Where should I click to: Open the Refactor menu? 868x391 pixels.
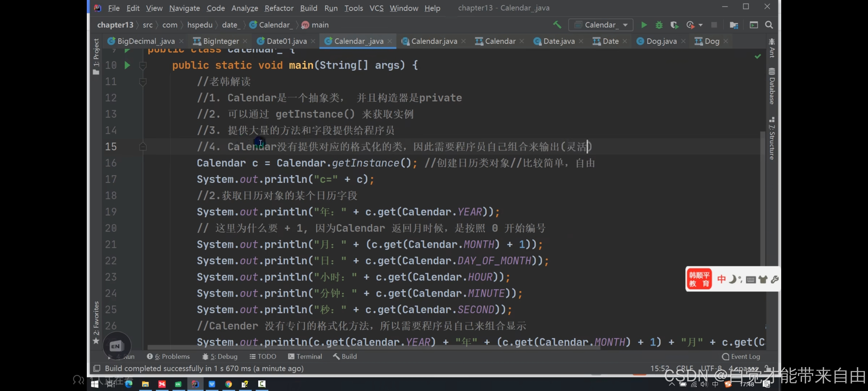279,8
